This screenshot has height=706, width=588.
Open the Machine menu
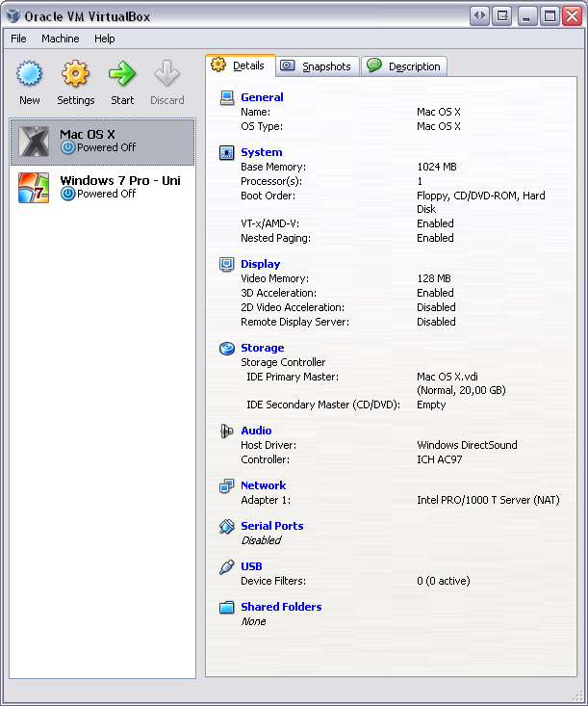tap(60, 39)
